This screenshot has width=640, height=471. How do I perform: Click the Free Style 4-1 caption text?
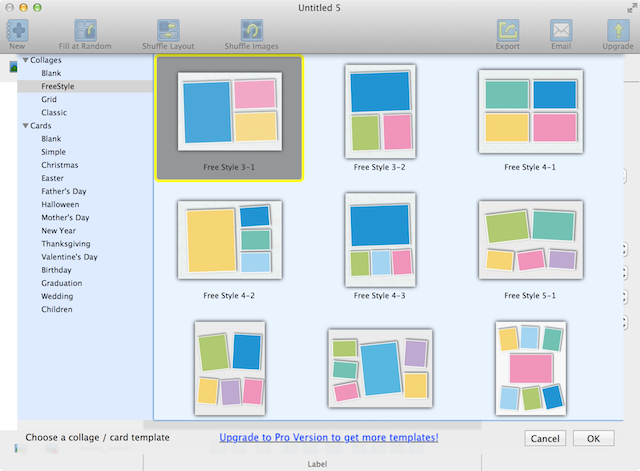tap(530, 167)
